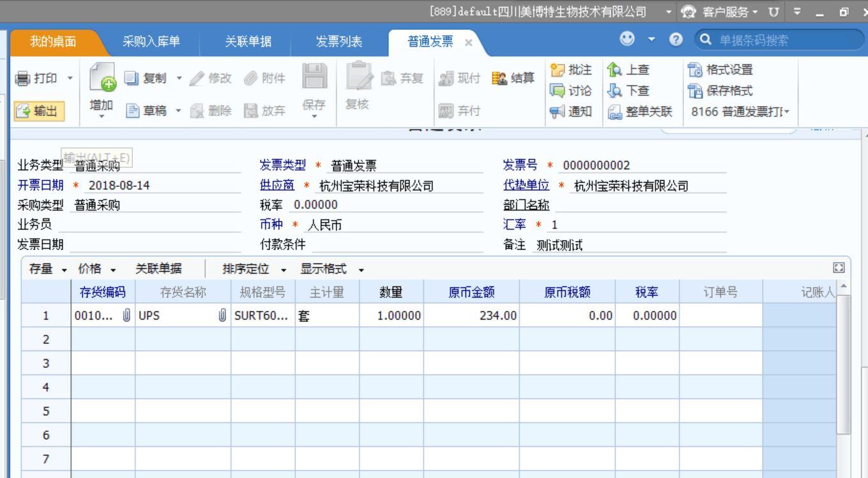This screenshot has width=868, height=478.
Task: Click the 格式设置 (Format settings) button
Action: pyautogui.click(x=720, y=70)
